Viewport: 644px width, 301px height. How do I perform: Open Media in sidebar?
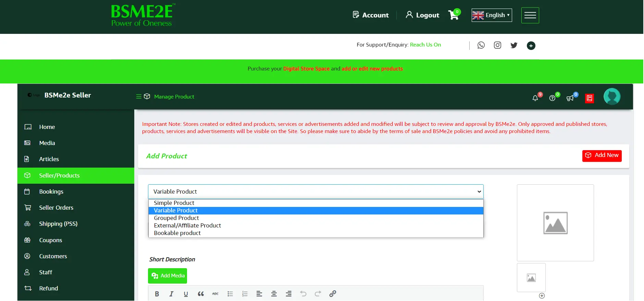pos(76,143)
